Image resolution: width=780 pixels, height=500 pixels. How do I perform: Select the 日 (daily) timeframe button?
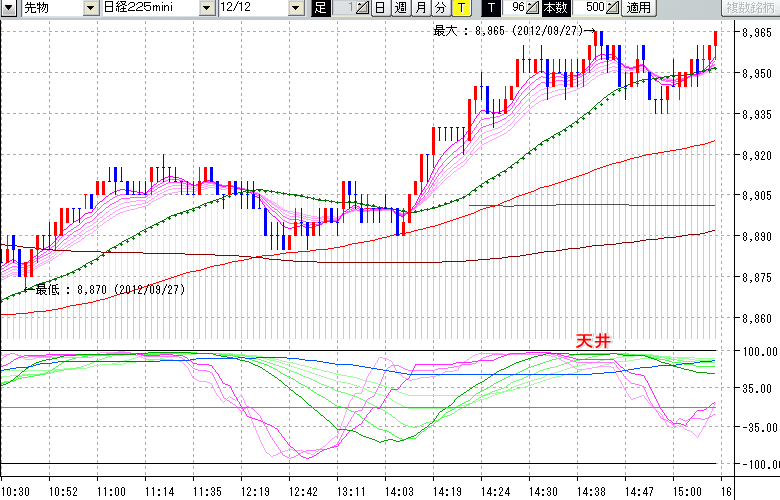[x=379, y=8]
